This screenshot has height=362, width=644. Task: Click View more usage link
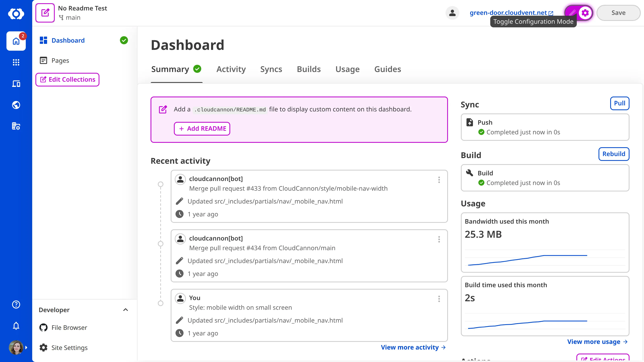[598, 341]
